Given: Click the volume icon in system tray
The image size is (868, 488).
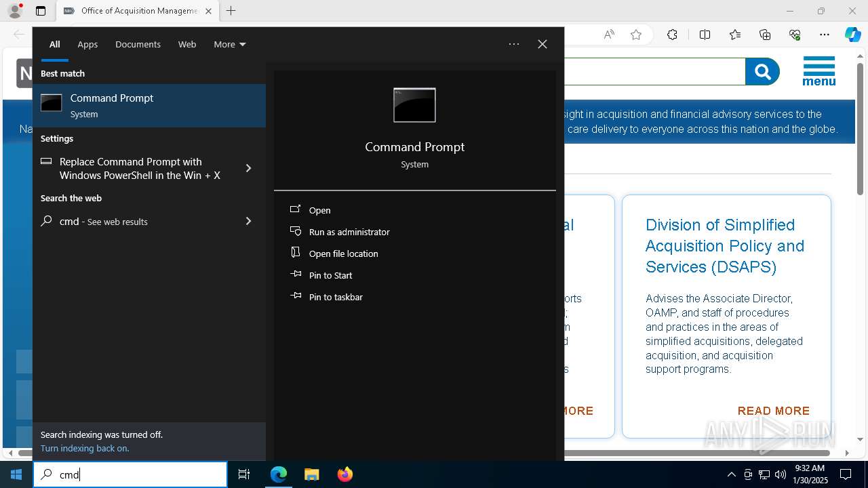Looking at the screenshot, I should [x=780, y=474].
